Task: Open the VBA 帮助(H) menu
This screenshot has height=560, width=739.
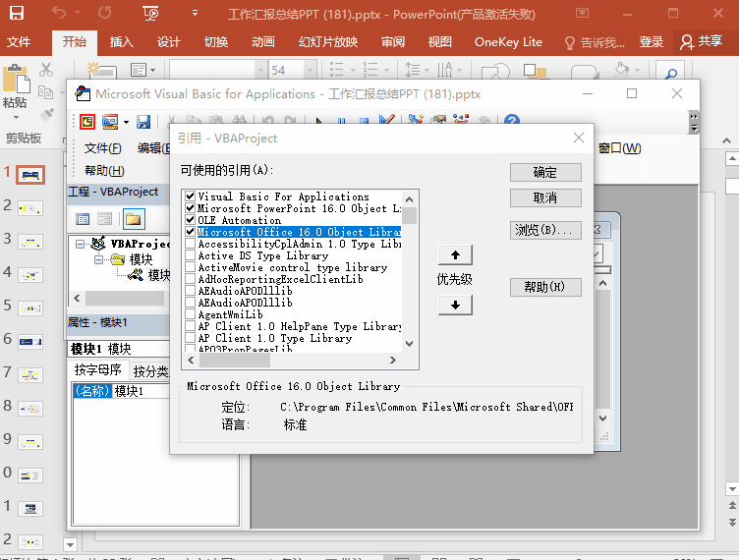Action: (x=104, y=171)
